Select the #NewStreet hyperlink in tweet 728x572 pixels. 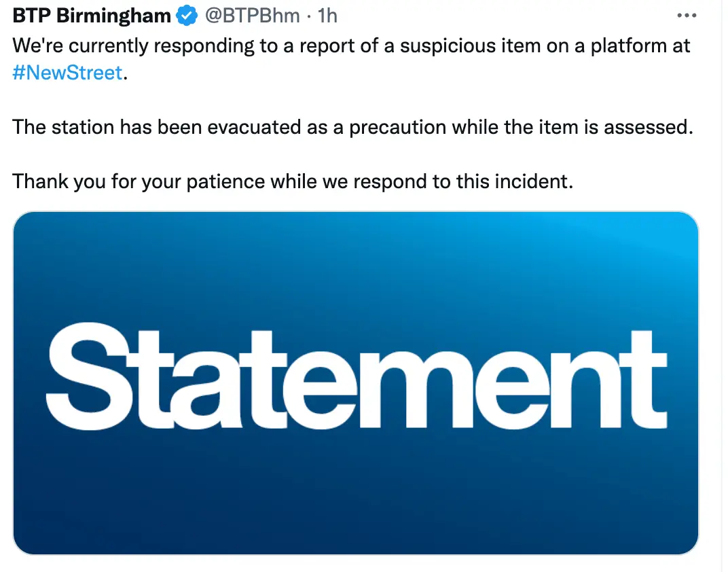67,72
